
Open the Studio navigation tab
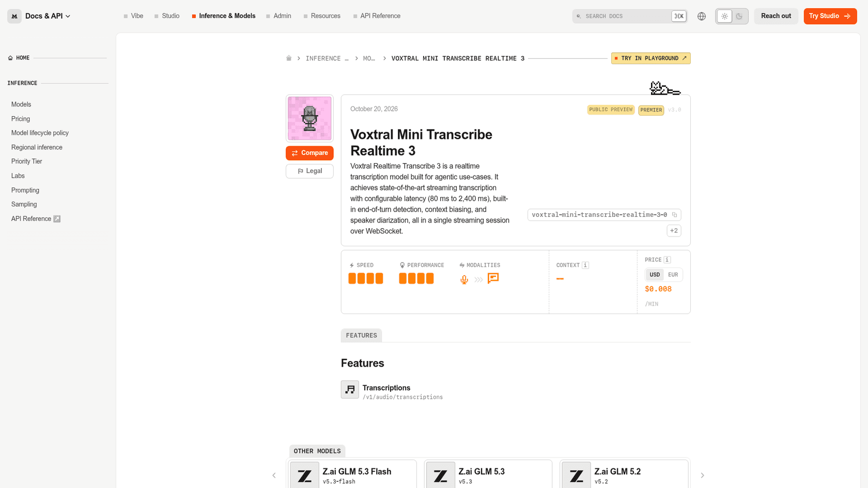(x=167, y=16)
